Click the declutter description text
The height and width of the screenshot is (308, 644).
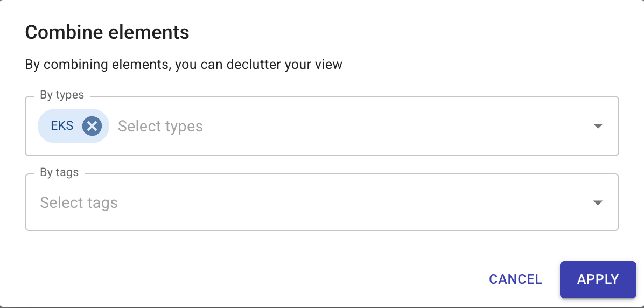pyautogui.click(x=184, y=65)
